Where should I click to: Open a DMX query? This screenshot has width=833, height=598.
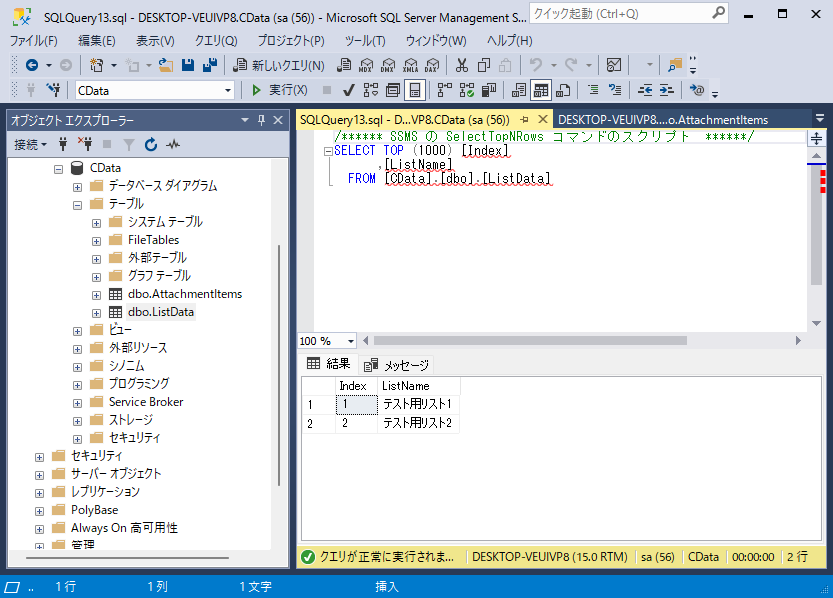click(388, 65)
